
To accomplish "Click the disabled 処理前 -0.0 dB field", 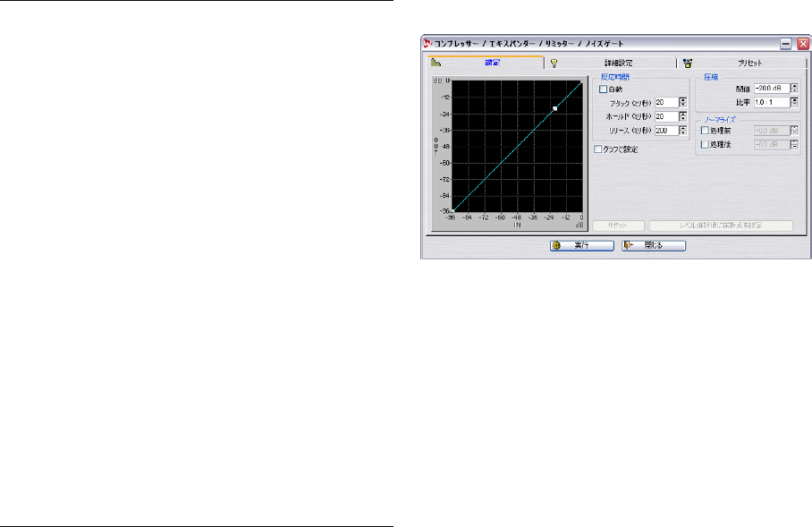I will pyautogui.click(x=772, y=131).
